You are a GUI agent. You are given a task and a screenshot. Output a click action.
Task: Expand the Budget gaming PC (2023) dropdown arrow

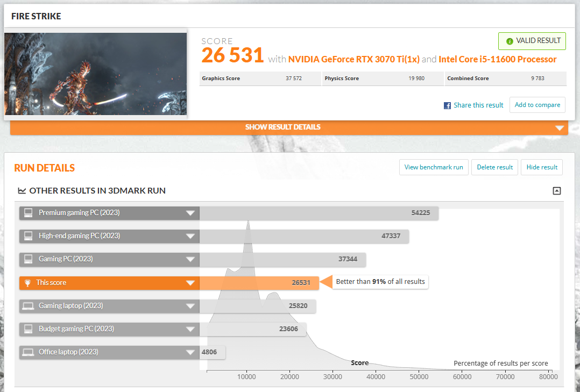pyautogui.click(x=190, y=329)
